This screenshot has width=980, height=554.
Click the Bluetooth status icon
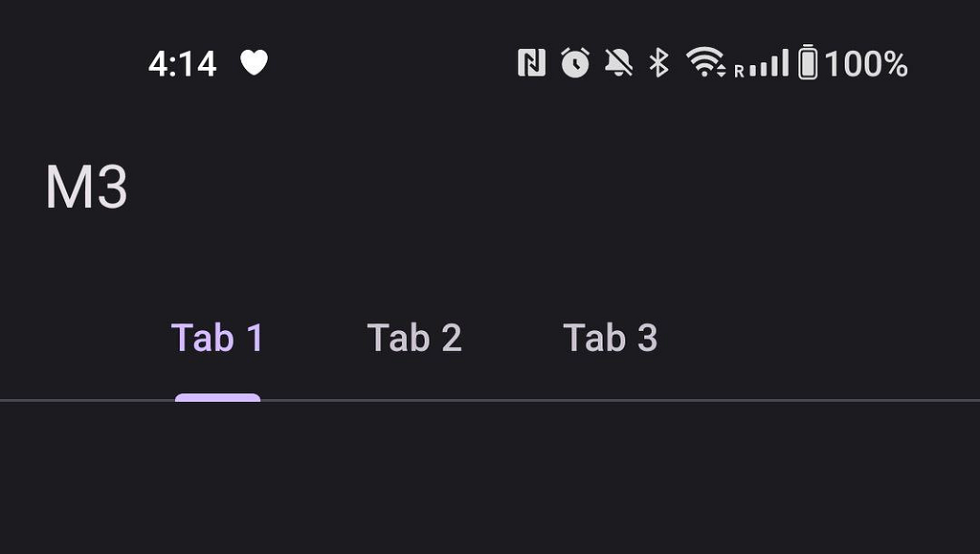(658, 63)
